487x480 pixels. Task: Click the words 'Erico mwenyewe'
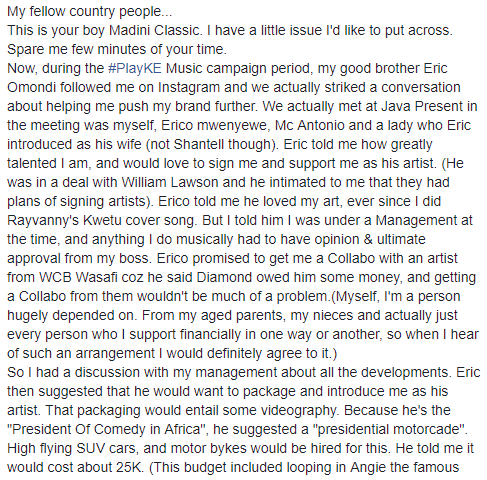(214, 126)
